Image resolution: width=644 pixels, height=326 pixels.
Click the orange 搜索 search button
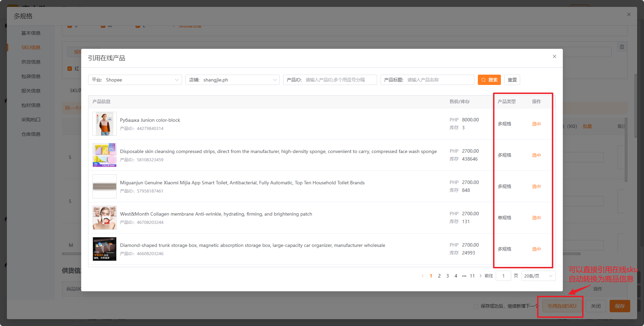[x=489, y=80]
